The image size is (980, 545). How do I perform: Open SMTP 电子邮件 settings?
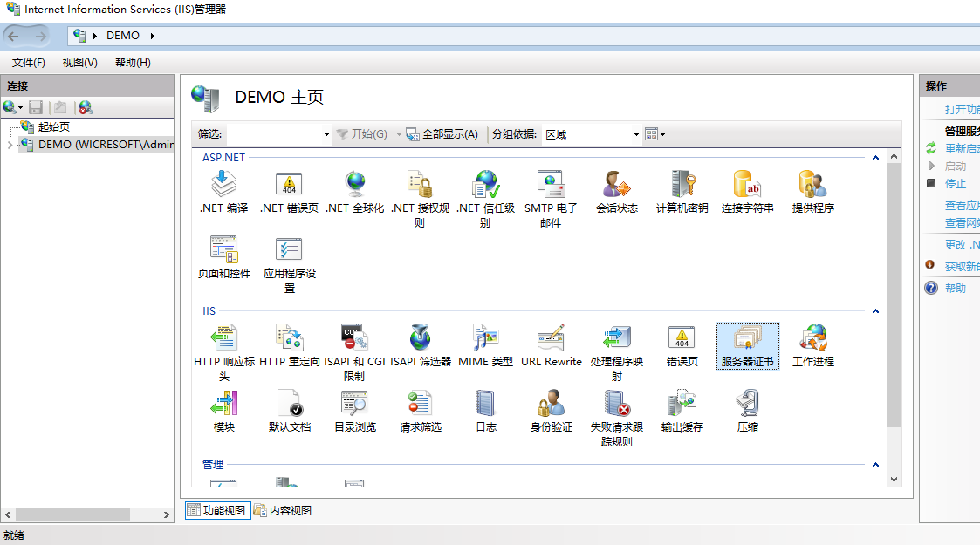[x=551, y=199]
